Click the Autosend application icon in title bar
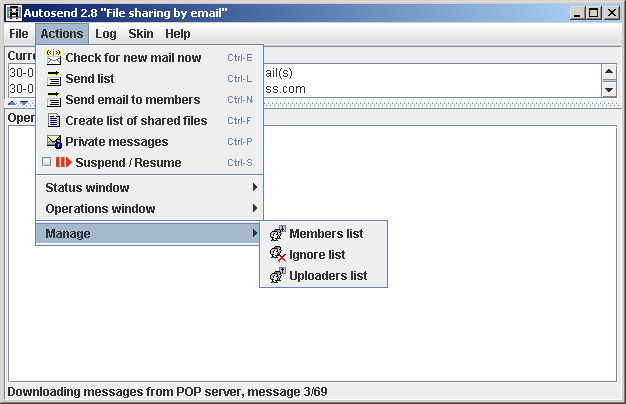Image resolution: width=626 pixels, height=404 pixels. (14, 13)
